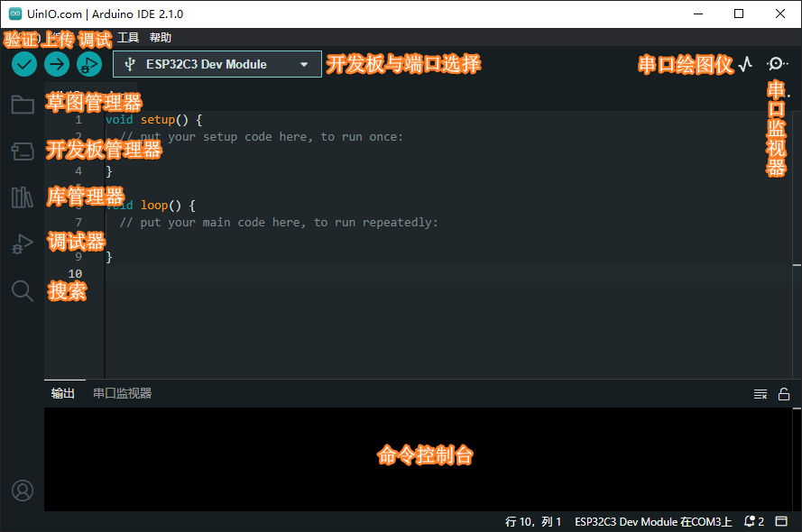The height and width of the screenshot is (532, 802).
Task: Click the void setup() code line
Action: click(x=153, y=120)
